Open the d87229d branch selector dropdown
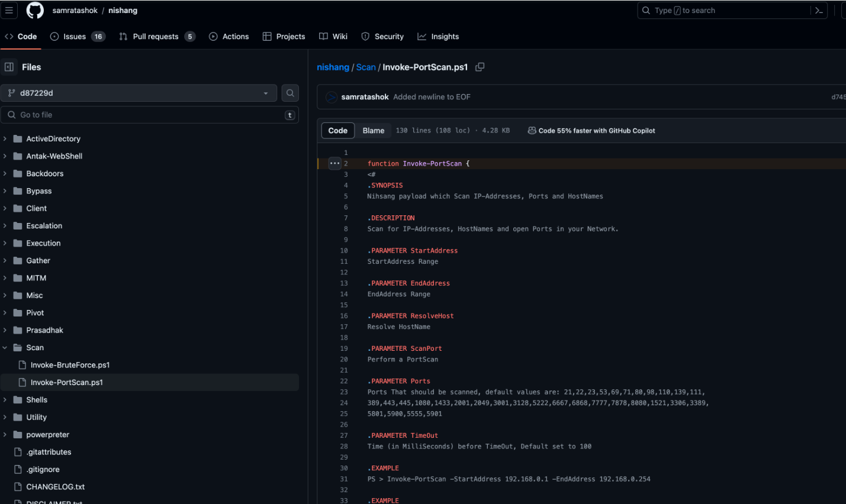The height and width of the screenshot is (504, 846). tap(139, 93)
